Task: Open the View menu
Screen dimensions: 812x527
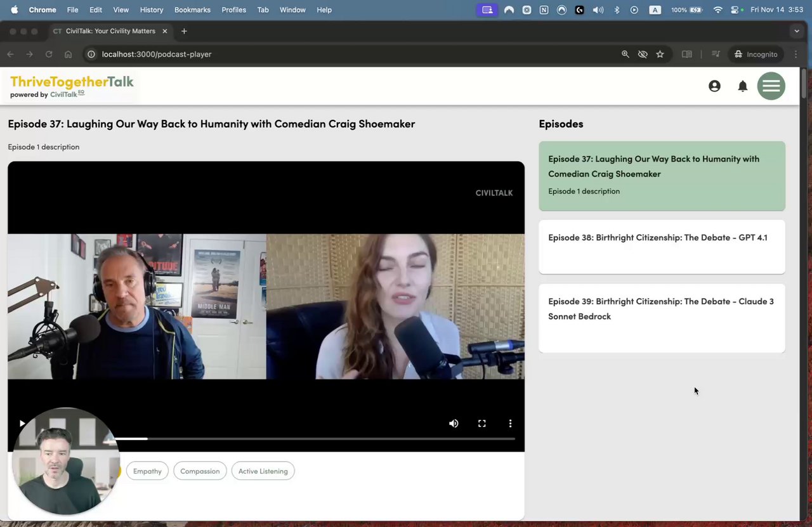Action: [121, 10]
